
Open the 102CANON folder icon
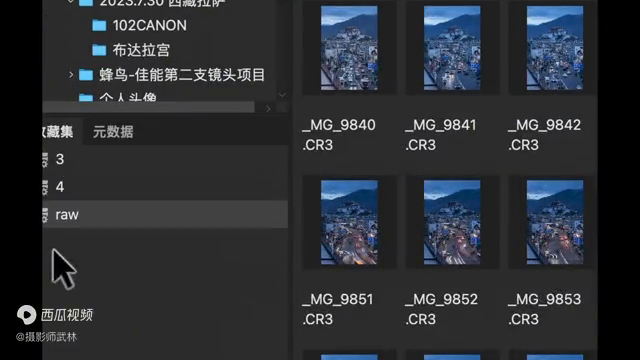(x=99, y=26)
